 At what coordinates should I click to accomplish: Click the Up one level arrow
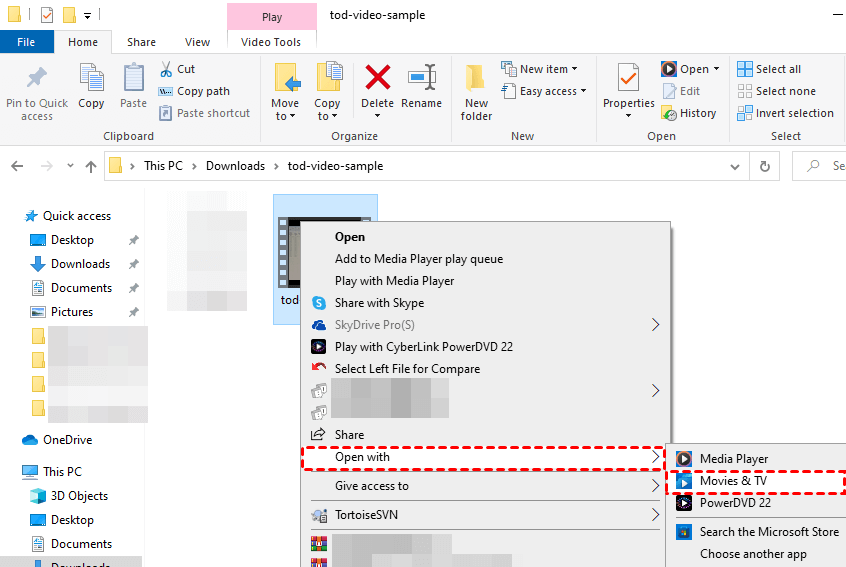(x=91, y=166)
